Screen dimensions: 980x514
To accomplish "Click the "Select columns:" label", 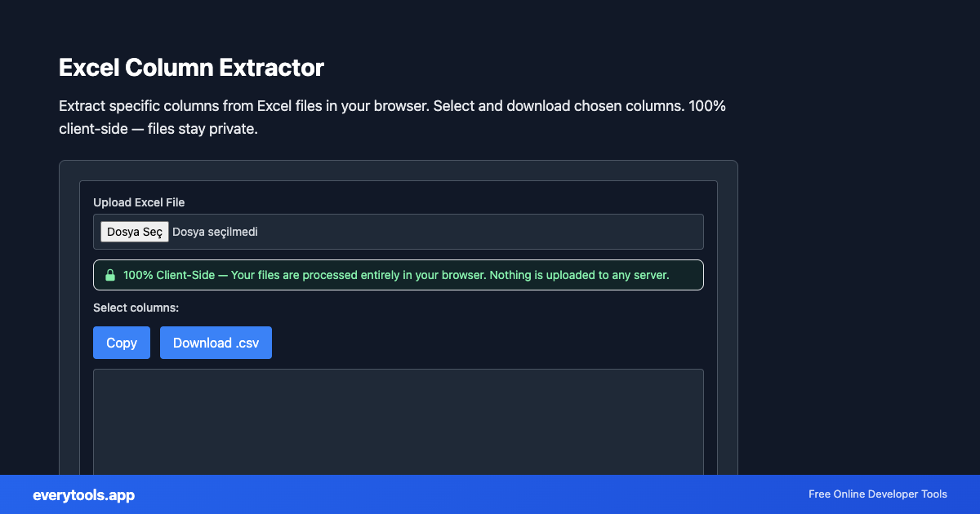I will (136, 308).
